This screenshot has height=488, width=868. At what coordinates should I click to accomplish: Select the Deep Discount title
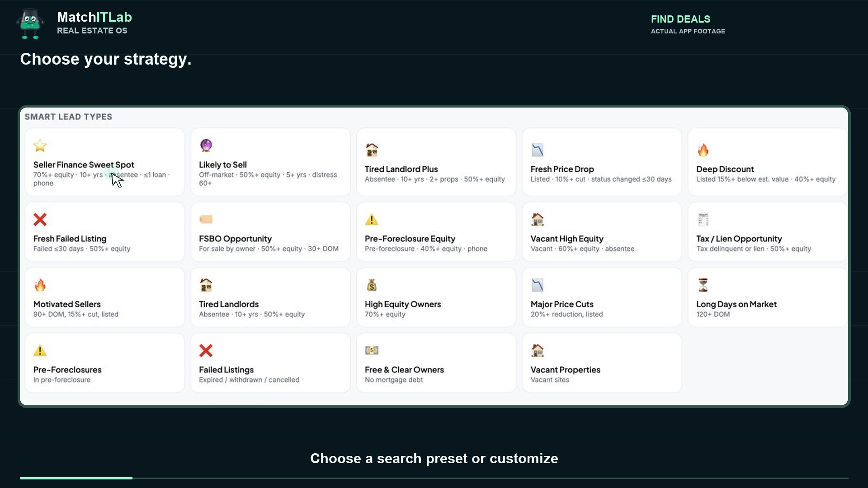[x=725, y=169]
